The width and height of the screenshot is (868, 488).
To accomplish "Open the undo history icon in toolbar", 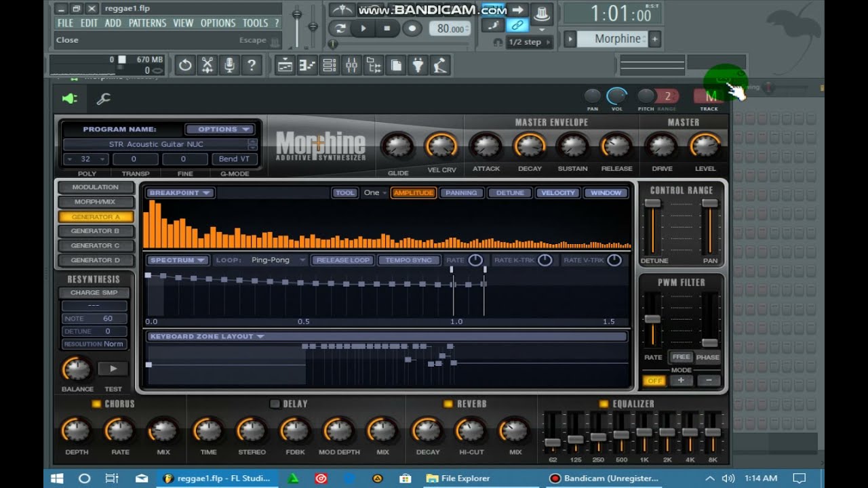I will [x=185, y=65].
